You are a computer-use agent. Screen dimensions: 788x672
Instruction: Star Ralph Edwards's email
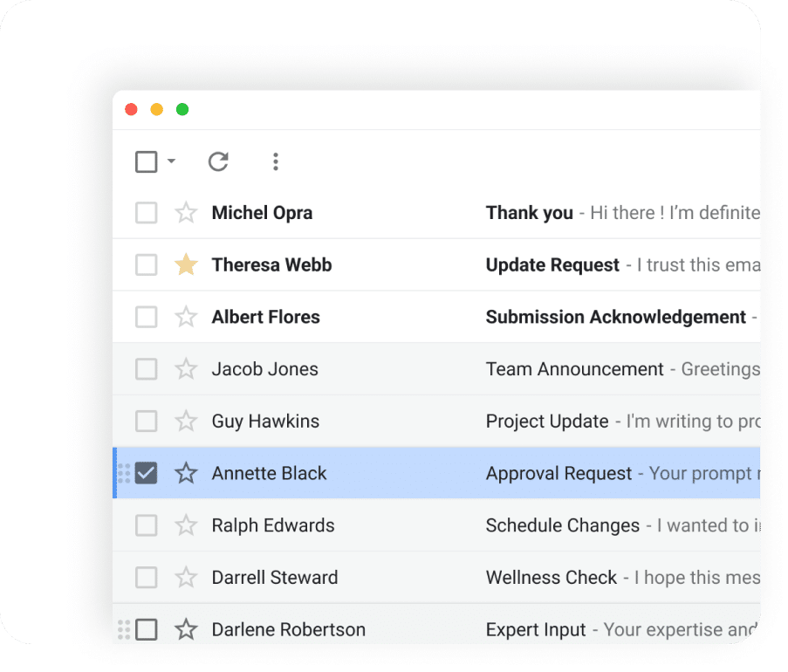point(186,525)
